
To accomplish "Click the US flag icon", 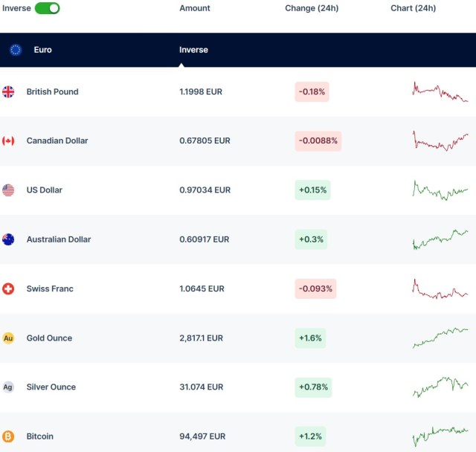I will point(8,190).
